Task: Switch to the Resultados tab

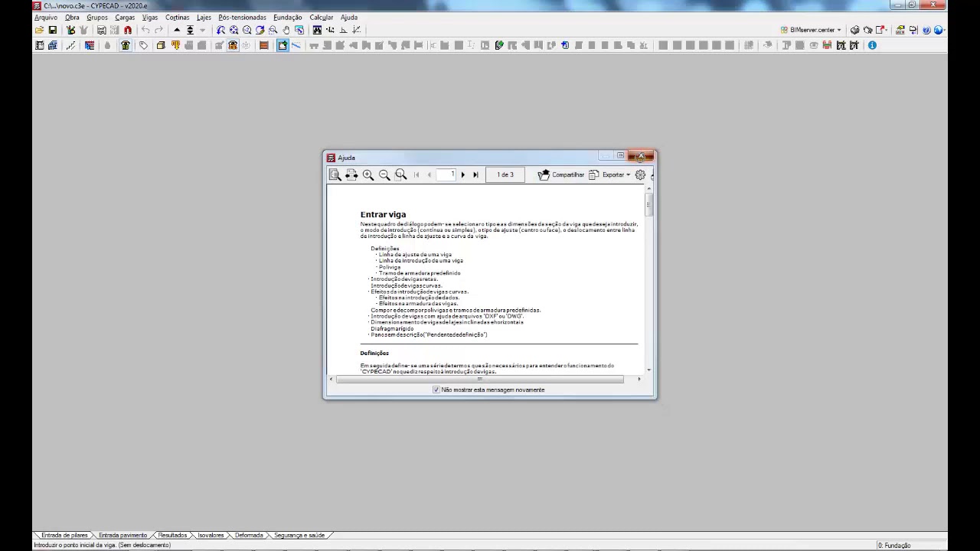Action: 172,535
